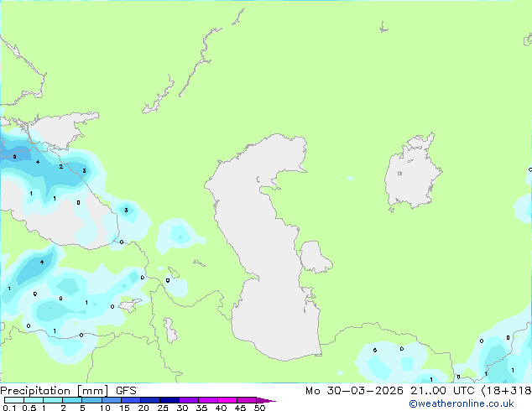Click the above-50 mm legend arrow tip
The height and width of the screenshot is (411, 532).
pyautogui.click(x=266, y=400)
